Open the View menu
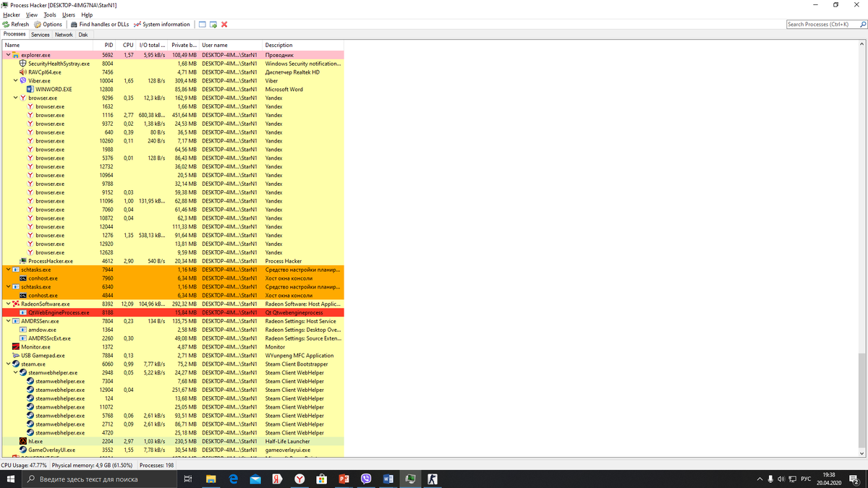The width and height of the screenshot is (868, 488). click(x=32, y=14)
